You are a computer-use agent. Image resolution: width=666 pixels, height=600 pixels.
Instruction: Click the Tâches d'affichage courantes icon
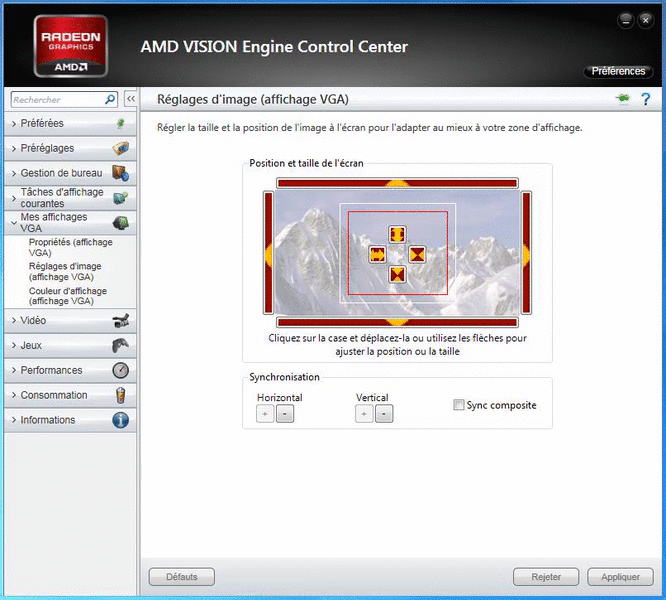(121, 197)
